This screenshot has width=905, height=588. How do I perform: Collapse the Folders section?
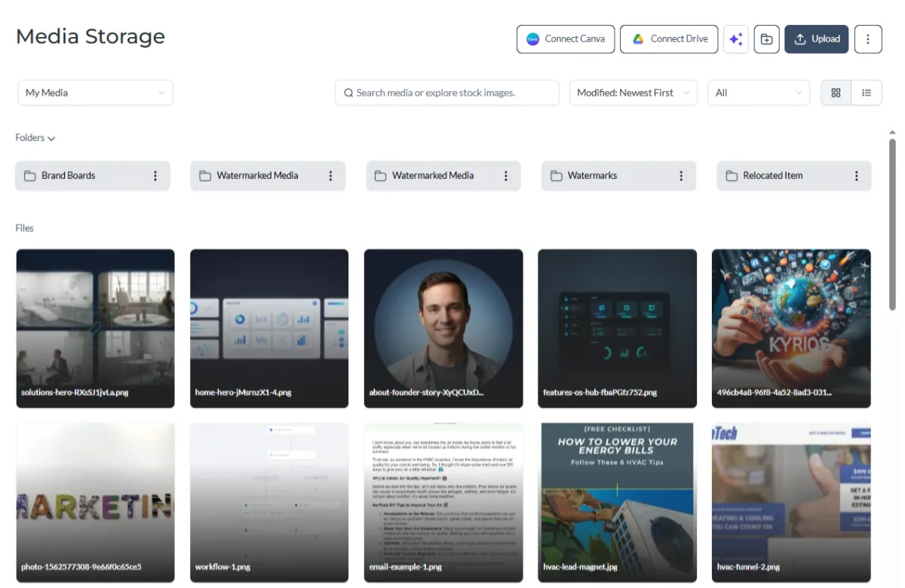coord(35,138)
